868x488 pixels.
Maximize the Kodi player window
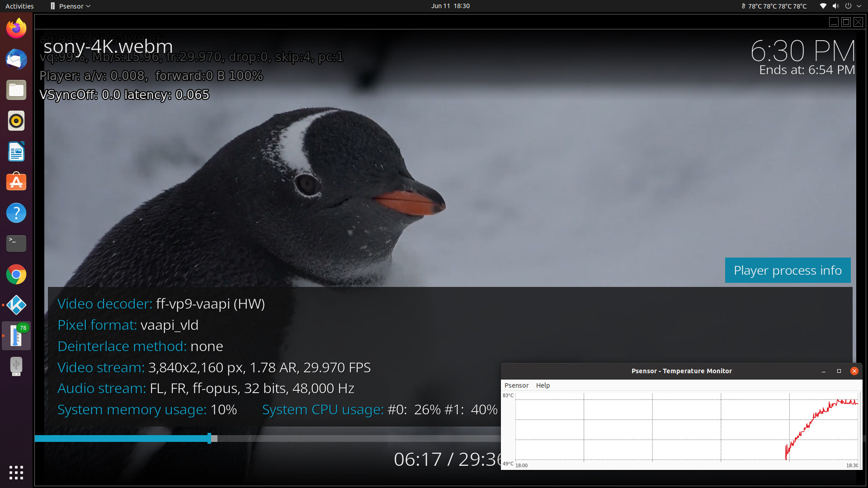(846, 22)
